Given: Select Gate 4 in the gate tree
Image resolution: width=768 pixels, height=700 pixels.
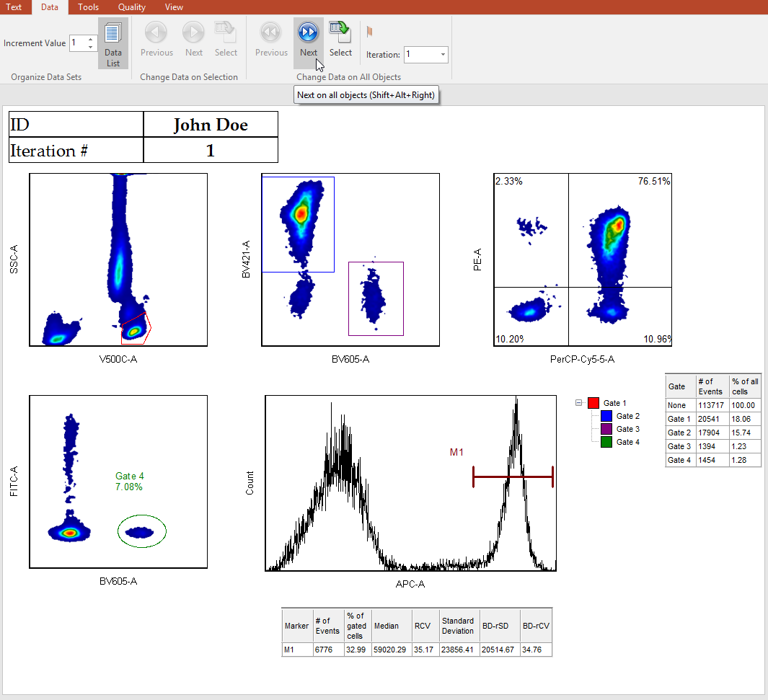Looking at the screenshot, I should click(x=627, y=442).
